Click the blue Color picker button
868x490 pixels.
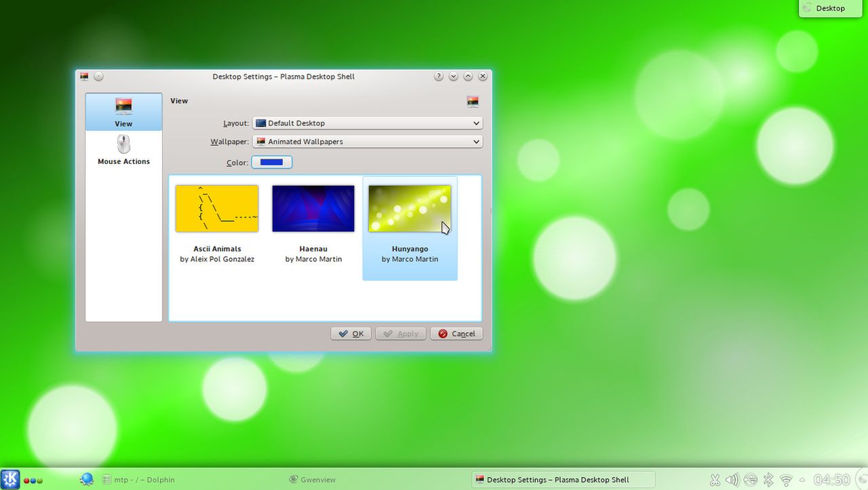271,162
